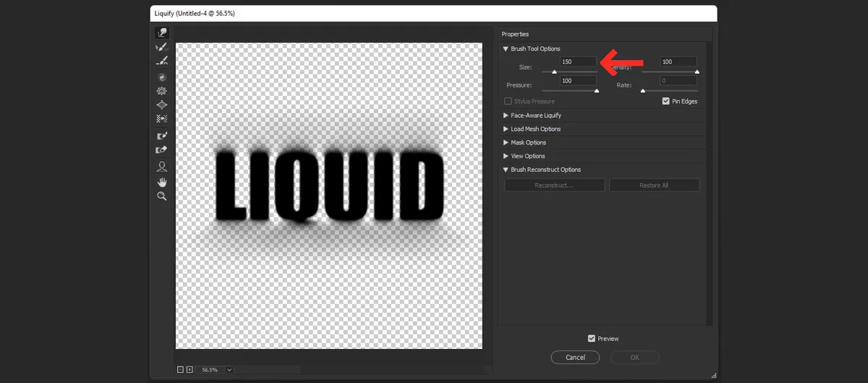Click the Restore All button

(x=654, y=186)
